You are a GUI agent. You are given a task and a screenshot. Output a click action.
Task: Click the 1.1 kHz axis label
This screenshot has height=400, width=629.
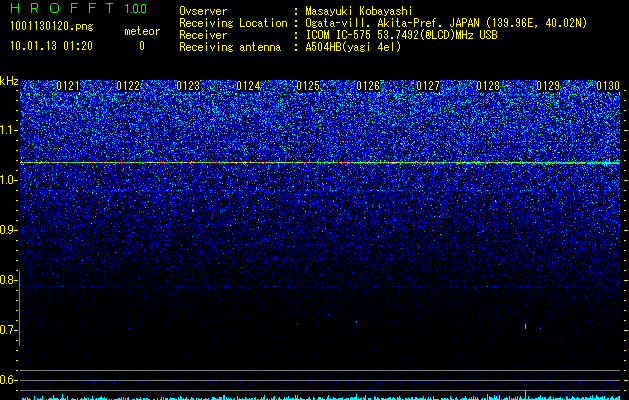[8, 130]
